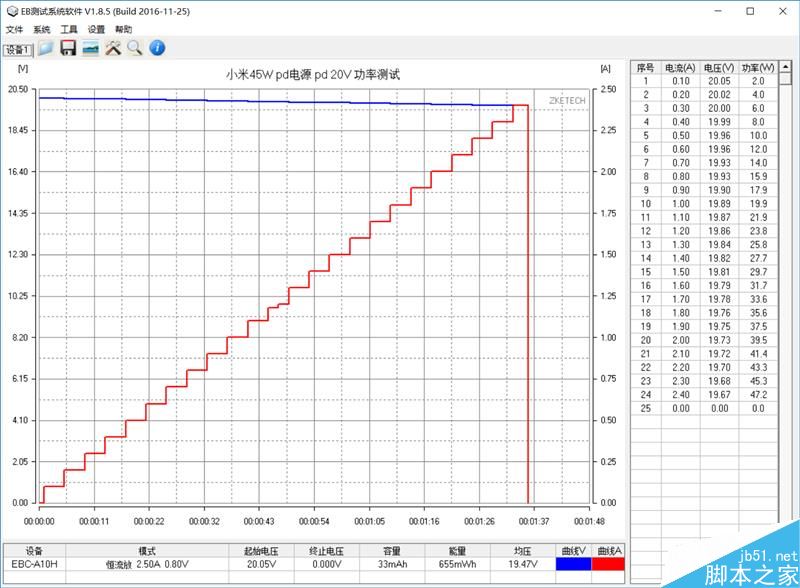Click the save curve image icon
Image resolution: width=800 pixels, height=588 pixels.
coord(90,48)
